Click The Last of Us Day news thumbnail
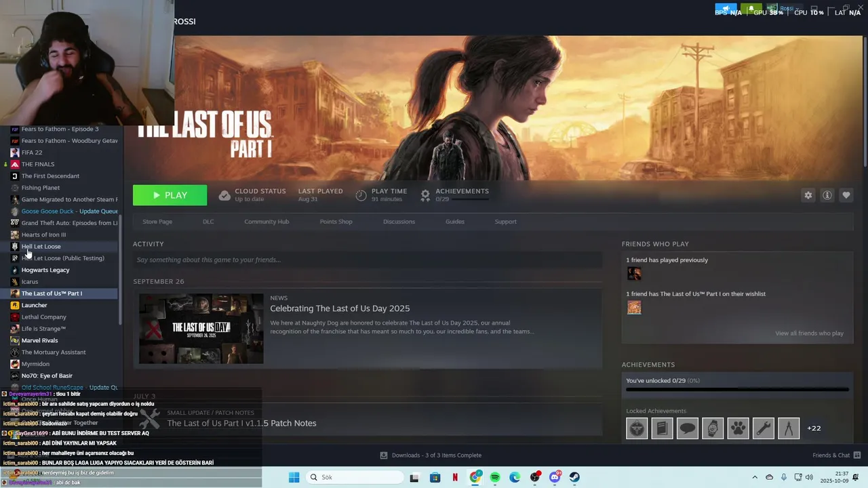 201,329
